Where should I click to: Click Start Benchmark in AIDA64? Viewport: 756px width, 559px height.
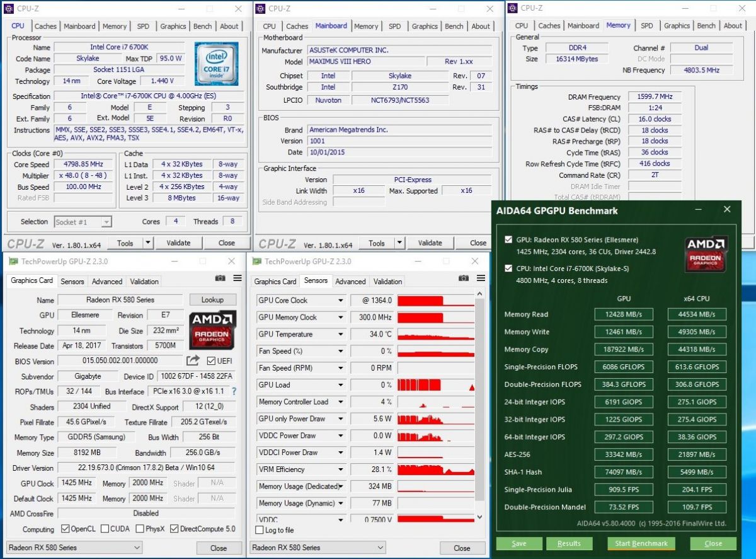click(641, 544)
